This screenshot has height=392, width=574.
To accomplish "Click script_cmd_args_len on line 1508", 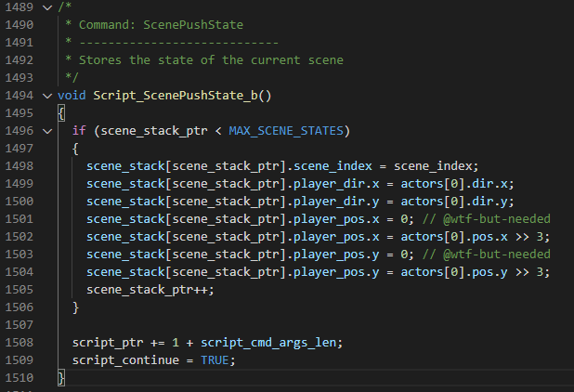I will click(268, 343).
